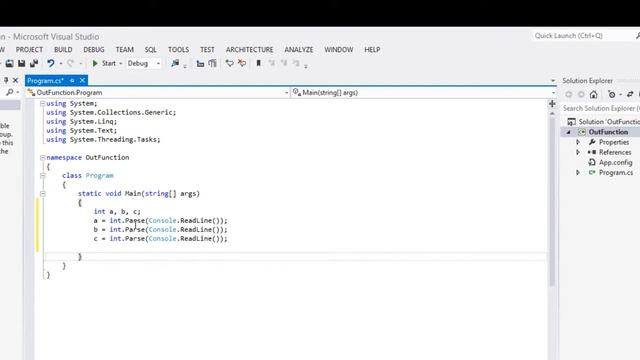Click the Start debugging button label
Screen dimensions: 640x360
coord(109,63)
